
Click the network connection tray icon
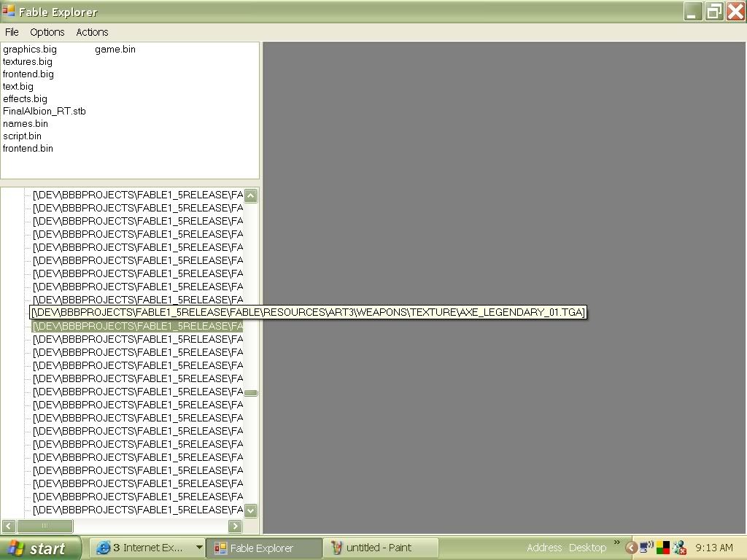646,547
